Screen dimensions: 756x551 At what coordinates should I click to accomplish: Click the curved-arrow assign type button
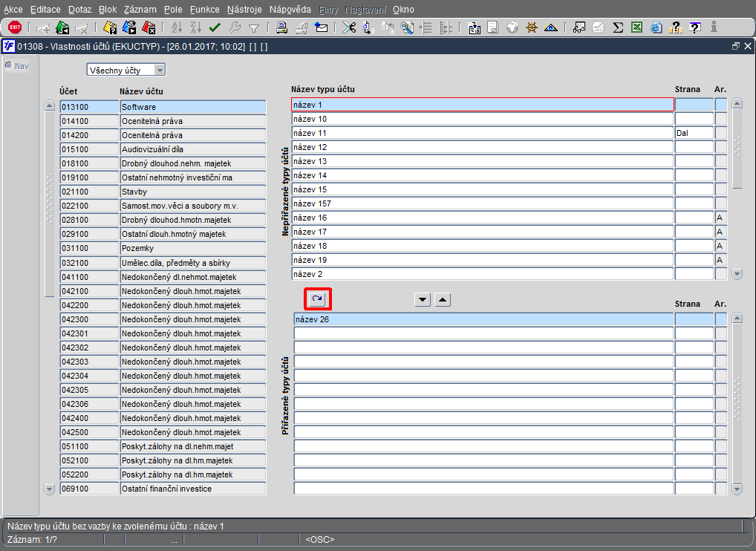point(317,299)
